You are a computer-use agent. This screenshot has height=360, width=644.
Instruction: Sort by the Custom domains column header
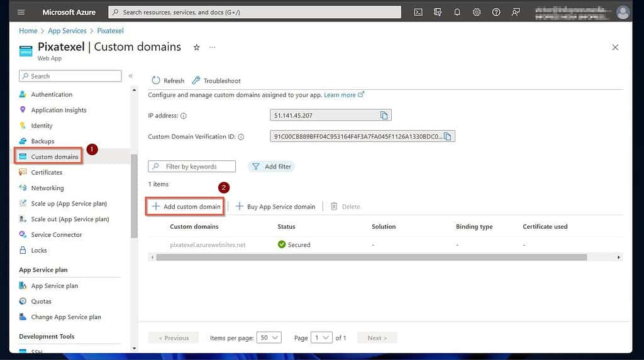pyautogui.click(x=194, y=227)
